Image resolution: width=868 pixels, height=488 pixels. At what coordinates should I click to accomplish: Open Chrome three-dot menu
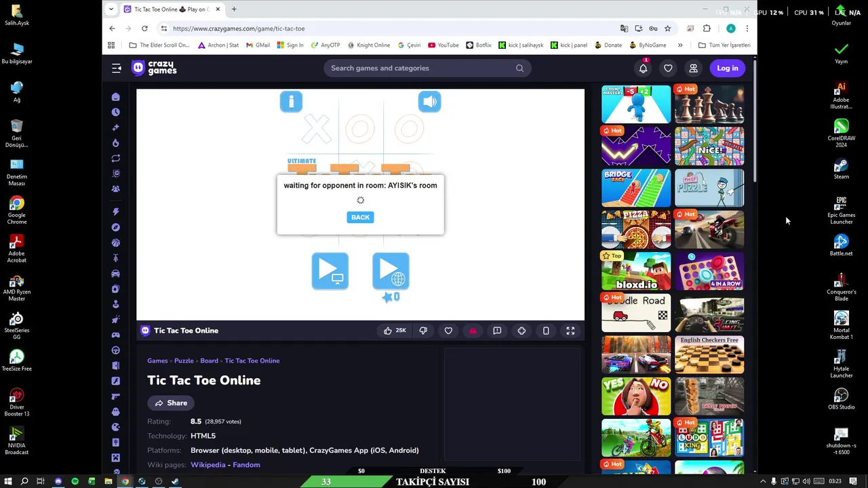pos(747,28)
